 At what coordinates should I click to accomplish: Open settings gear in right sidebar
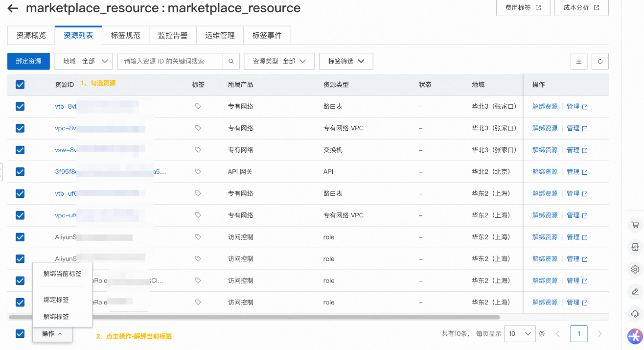point(635,269)
